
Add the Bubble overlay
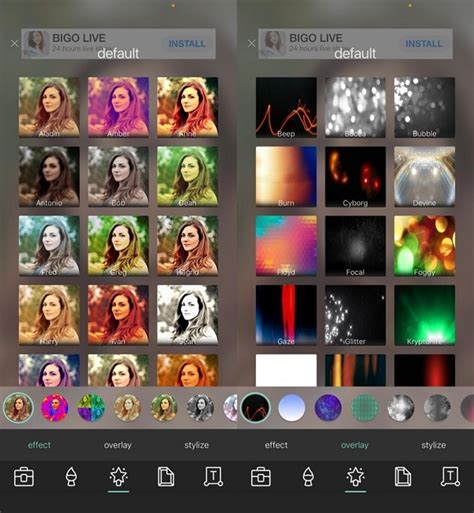pos(424,107)
